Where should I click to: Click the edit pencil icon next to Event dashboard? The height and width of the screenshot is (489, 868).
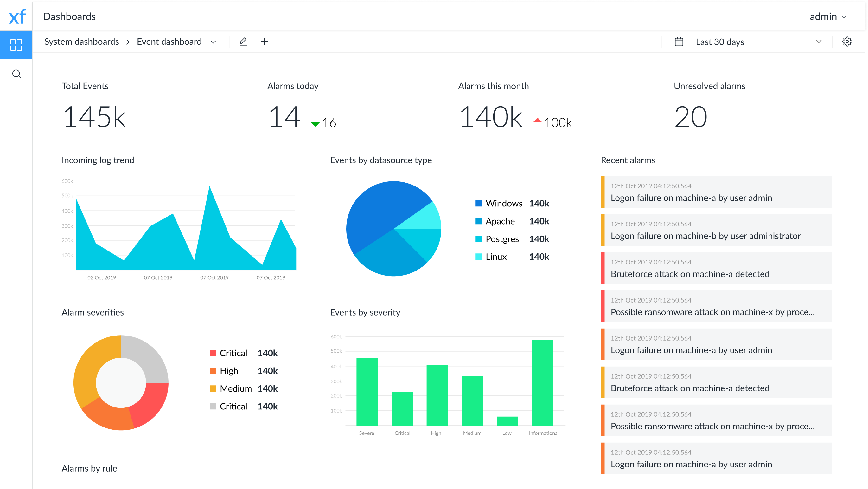pos(243,42)
